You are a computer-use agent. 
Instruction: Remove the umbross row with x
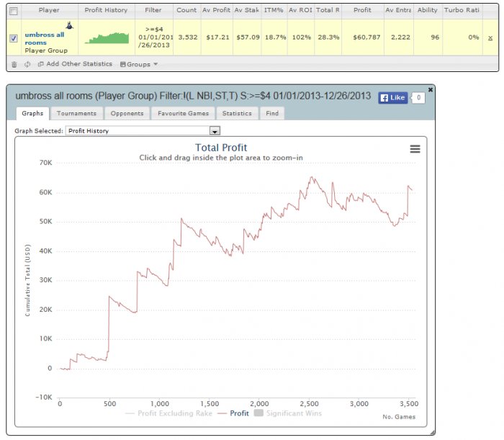click(490, 38)
